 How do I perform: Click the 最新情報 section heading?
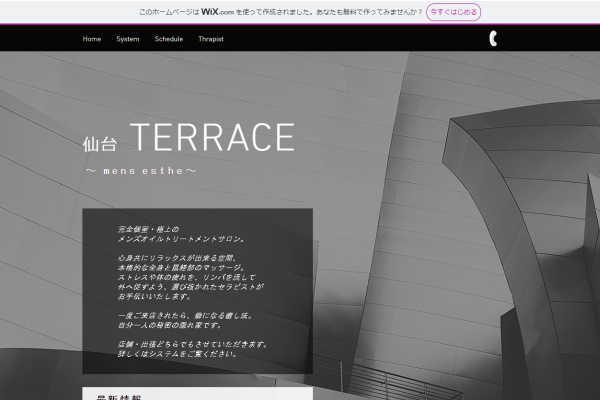(119, 397)
